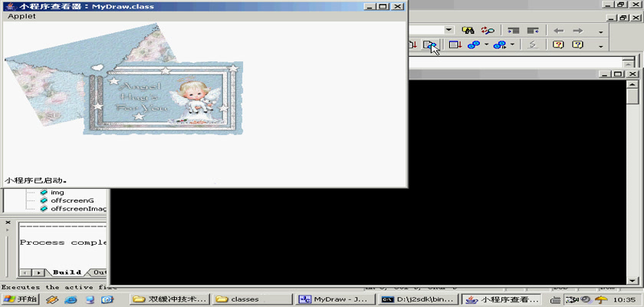
Task: Click the system clock showing 10:35
Action: coord(623,299)
